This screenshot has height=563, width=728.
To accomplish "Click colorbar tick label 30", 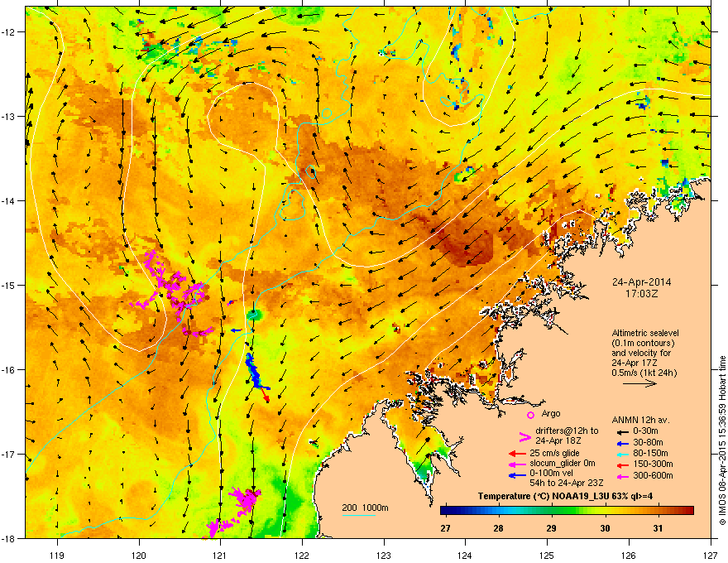I will coord(605,528).
